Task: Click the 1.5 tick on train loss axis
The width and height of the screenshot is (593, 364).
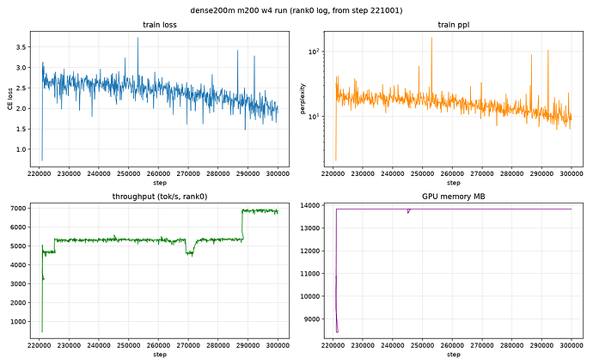Action: (x=21, y=129)
